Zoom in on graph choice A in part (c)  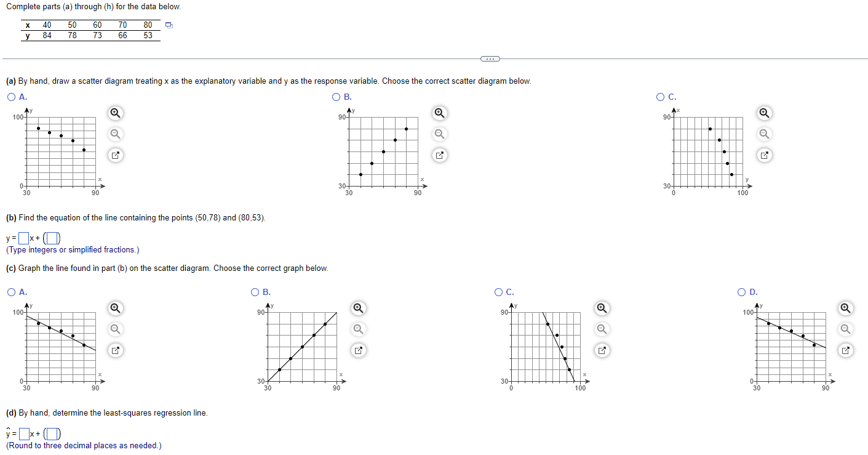pos(115,308)
